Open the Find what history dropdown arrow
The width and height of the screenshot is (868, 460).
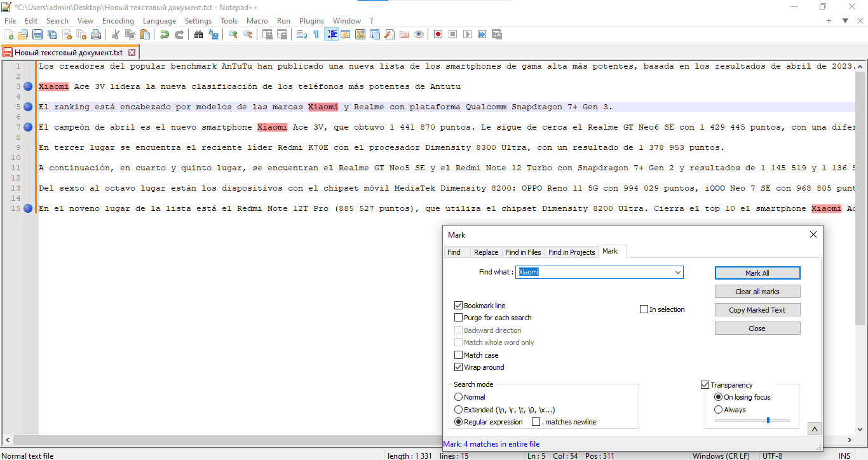[678, 273]
